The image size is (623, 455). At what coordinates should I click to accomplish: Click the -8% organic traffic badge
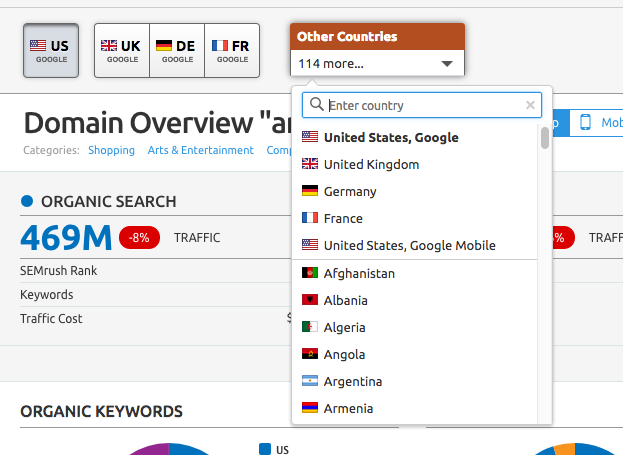pos(139,238)
